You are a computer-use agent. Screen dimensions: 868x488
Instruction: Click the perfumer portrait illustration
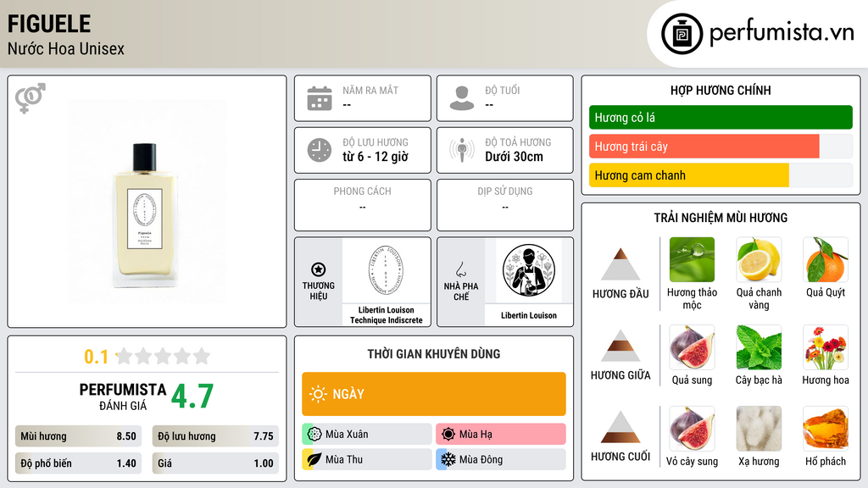[529, 270]
